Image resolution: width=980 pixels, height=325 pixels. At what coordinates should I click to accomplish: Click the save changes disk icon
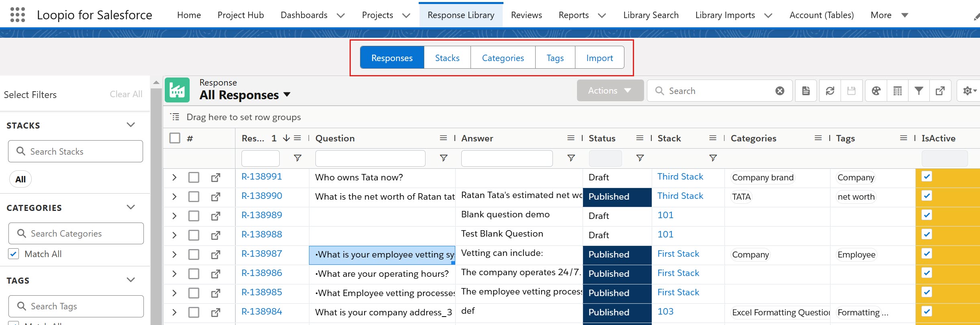click(x=851, y=91)
